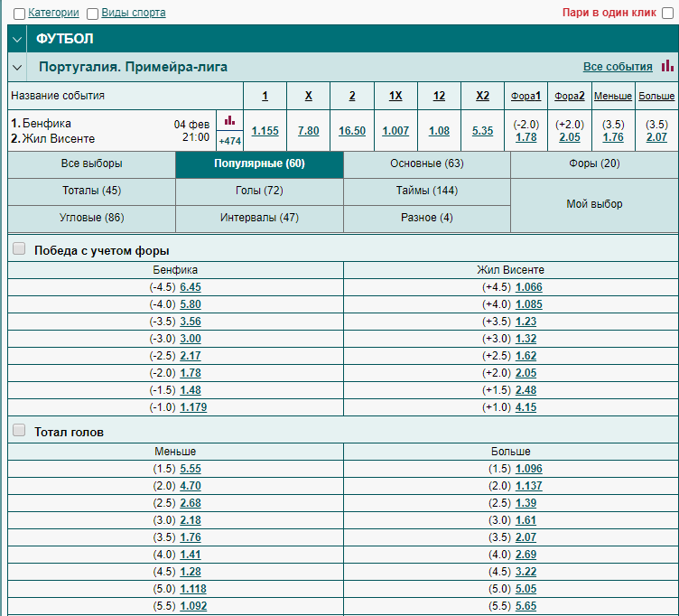Select the Все выборы tab
The image size is (679, 616).
(91, 164)
